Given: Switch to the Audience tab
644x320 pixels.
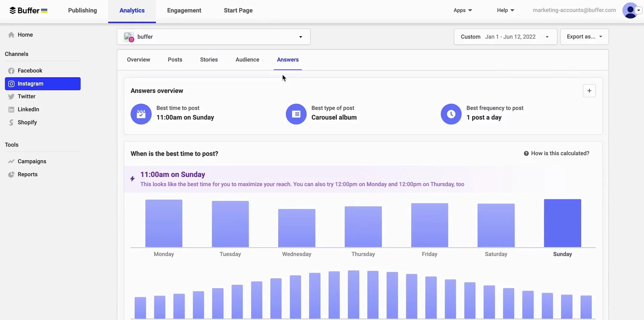Looking at the screenshot, I should 247,60.
